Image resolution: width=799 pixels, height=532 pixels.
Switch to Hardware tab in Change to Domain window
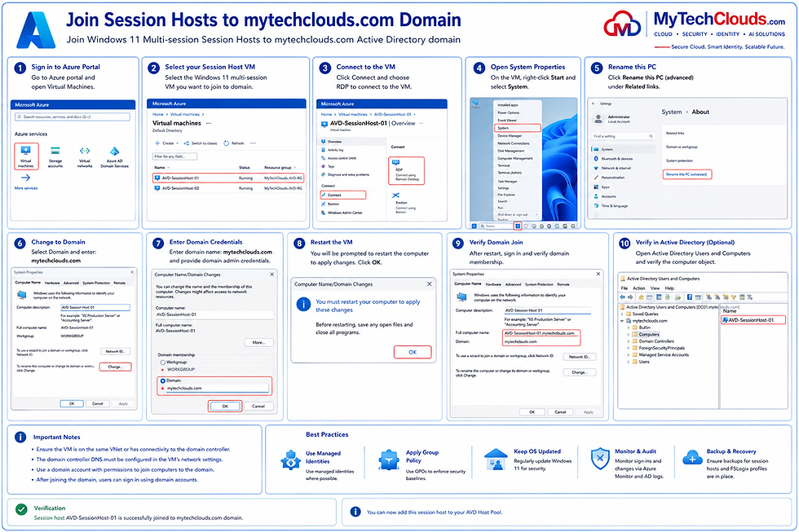pos(52,283)
